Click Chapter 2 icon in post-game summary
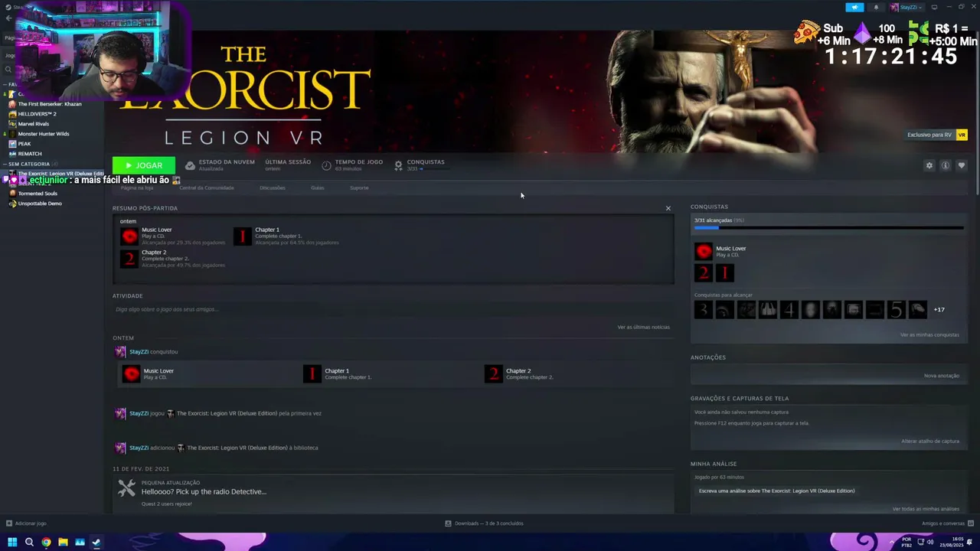 coord(129,259)
